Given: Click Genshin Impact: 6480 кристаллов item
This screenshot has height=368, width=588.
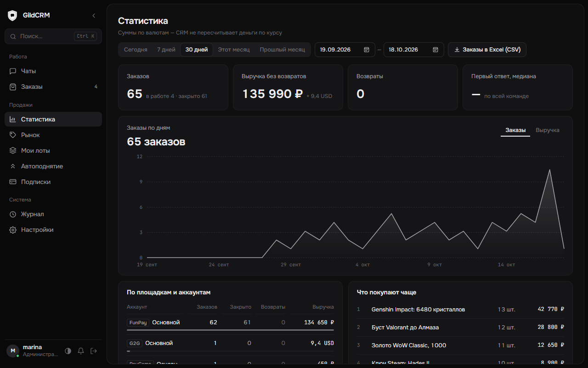Looking at the screenshot, I should 460,310.
